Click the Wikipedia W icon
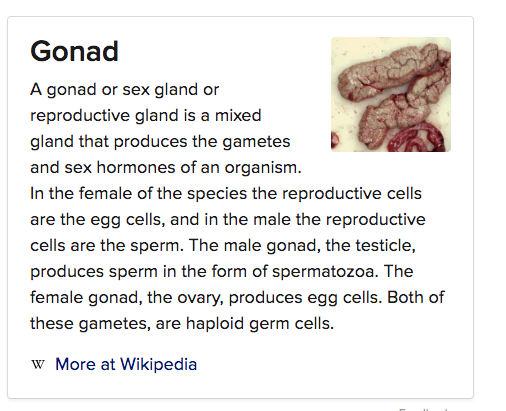This screenshot has width=506, height=411. click(38, 364)
